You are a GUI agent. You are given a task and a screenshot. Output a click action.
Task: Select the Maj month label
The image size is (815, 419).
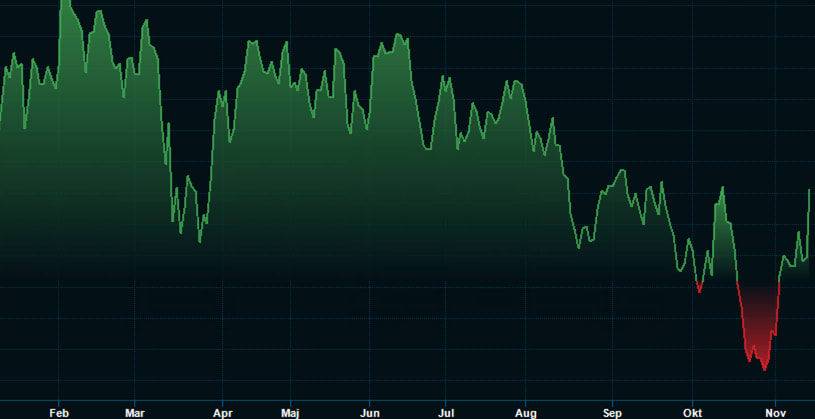(x=290, y=412)
